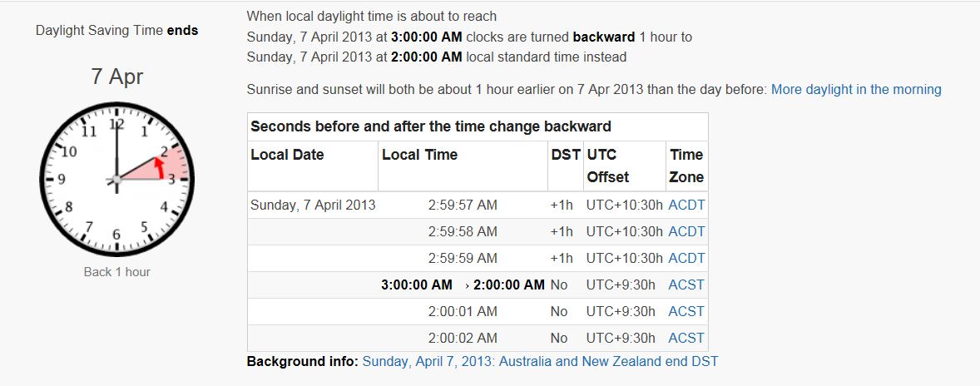Click the ACDT link in the 2:59:58 AM row
Image resolution: width=980 pixels, height=386 pixels.
686,231
